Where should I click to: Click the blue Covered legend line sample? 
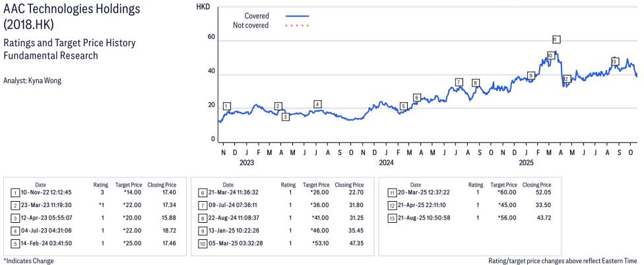297,16
